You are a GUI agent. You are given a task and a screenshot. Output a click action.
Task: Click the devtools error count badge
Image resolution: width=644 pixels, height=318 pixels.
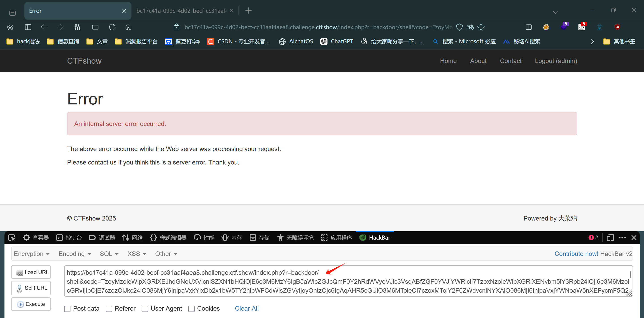593,238
